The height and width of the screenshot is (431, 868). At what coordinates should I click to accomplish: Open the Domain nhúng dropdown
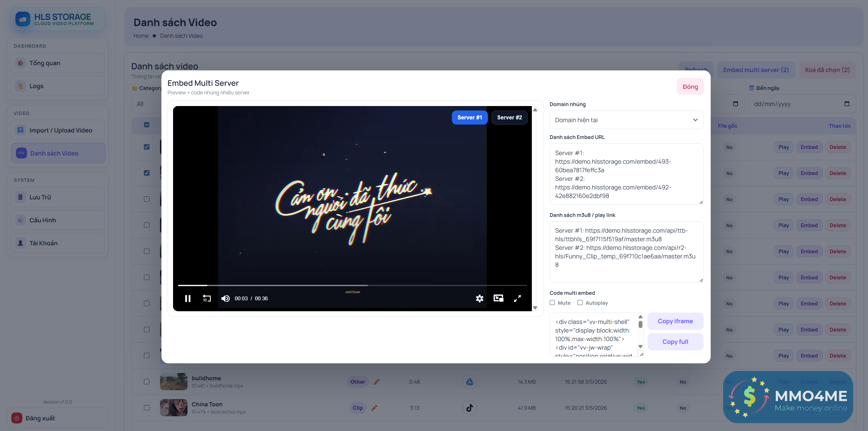(626, 120)
